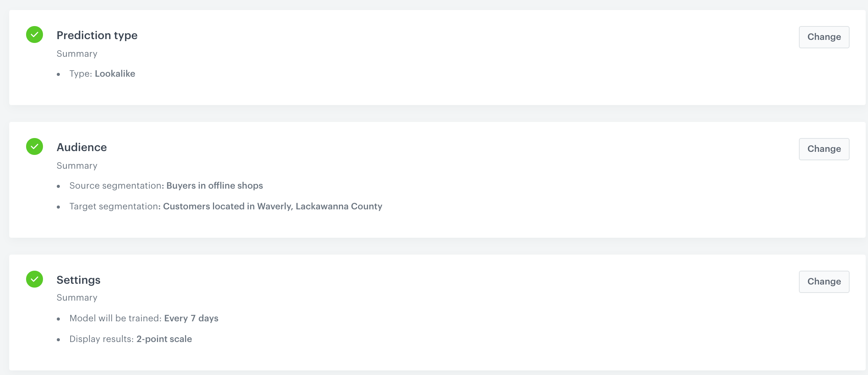The height and width of the screenshot is (375, 868).
Task: Click the green checkmark beside Prediction type
Action: [35, 35]
